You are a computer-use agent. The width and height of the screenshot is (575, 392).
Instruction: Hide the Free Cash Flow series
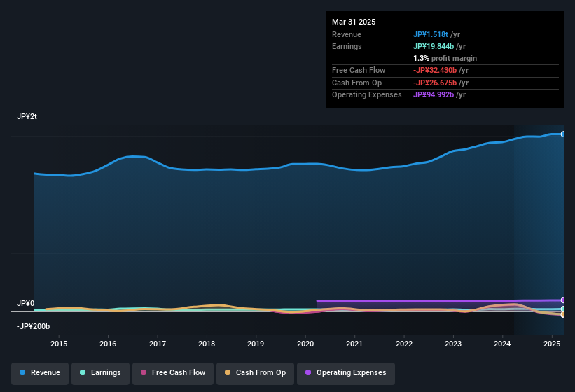click(173, 373)
